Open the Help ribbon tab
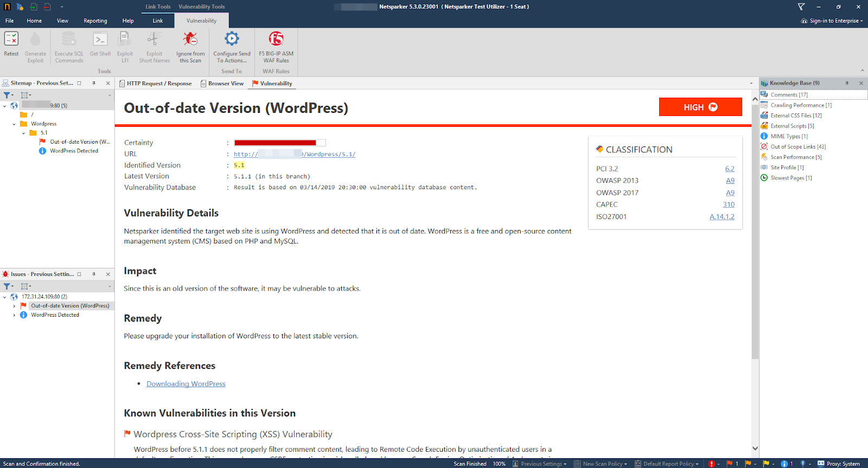 pos(128,21)
